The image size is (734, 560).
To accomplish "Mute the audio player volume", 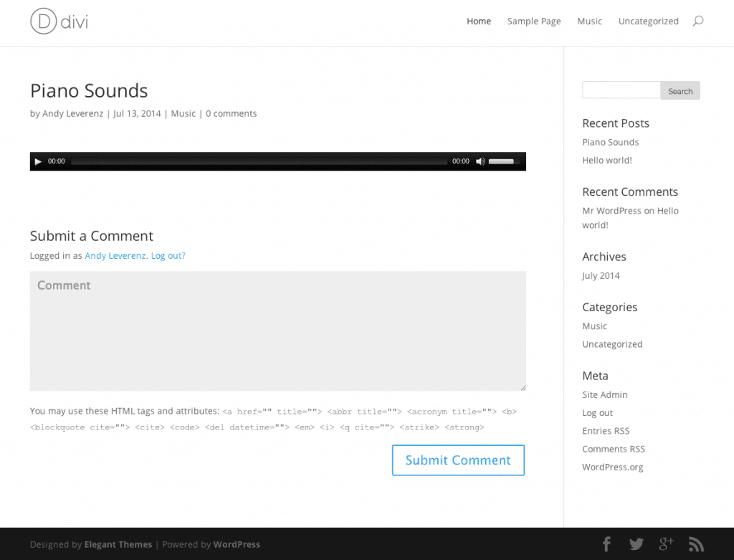I will [480, 161].
